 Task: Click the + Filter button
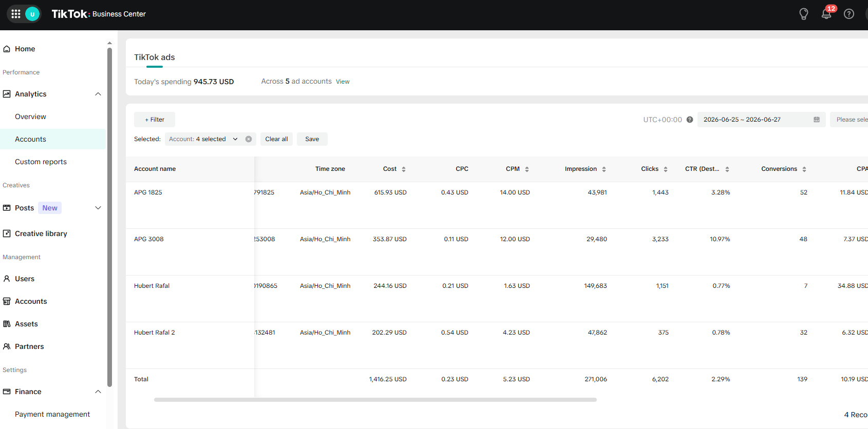pyautogui.click(x=155, y=120)
